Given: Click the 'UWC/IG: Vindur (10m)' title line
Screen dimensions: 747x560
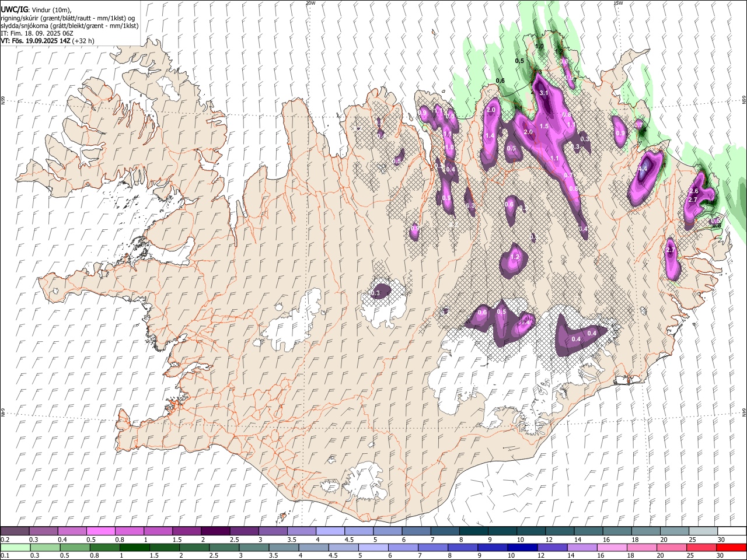Looking at the screenshot, I should click(x=36, y=9).
